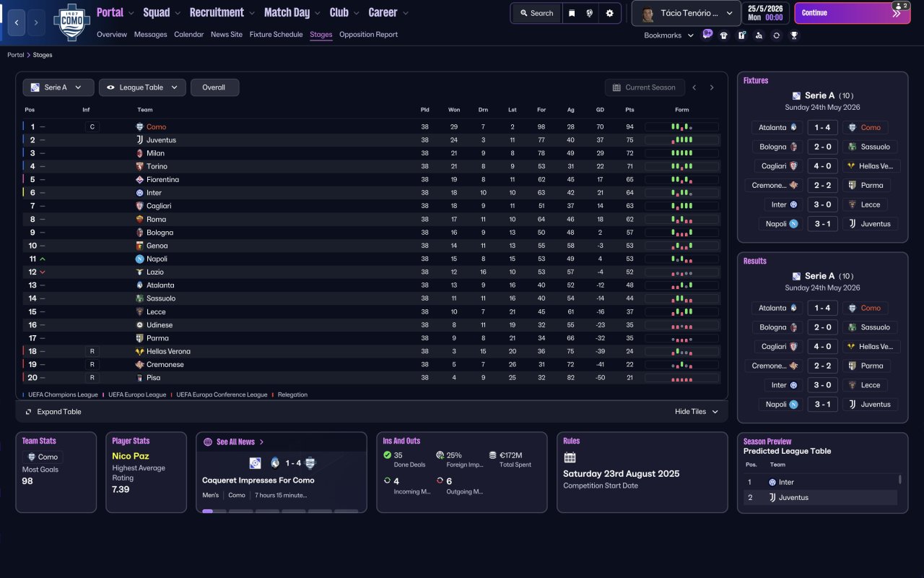Click Portal in the breadcrumb

coord(15,55)
